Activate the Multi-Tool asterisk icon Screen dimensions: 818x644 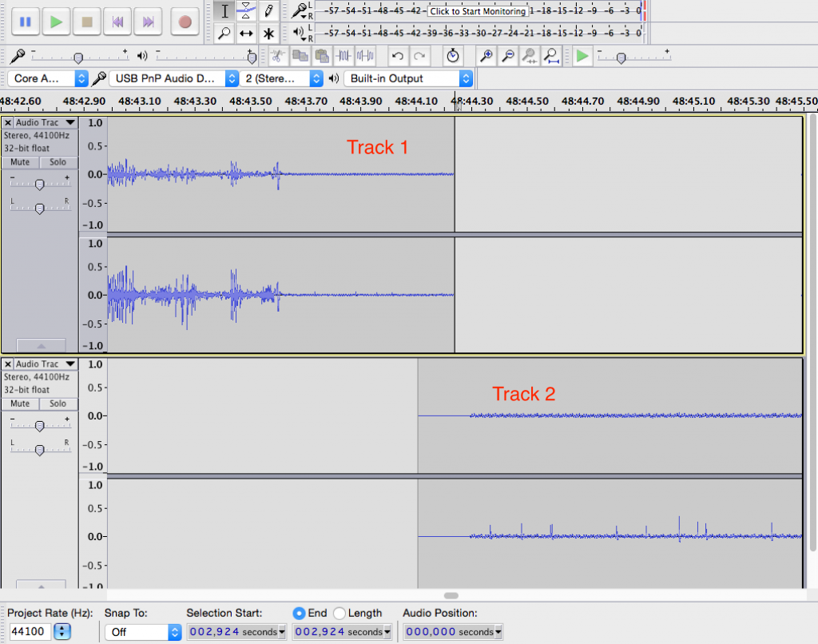269,34
